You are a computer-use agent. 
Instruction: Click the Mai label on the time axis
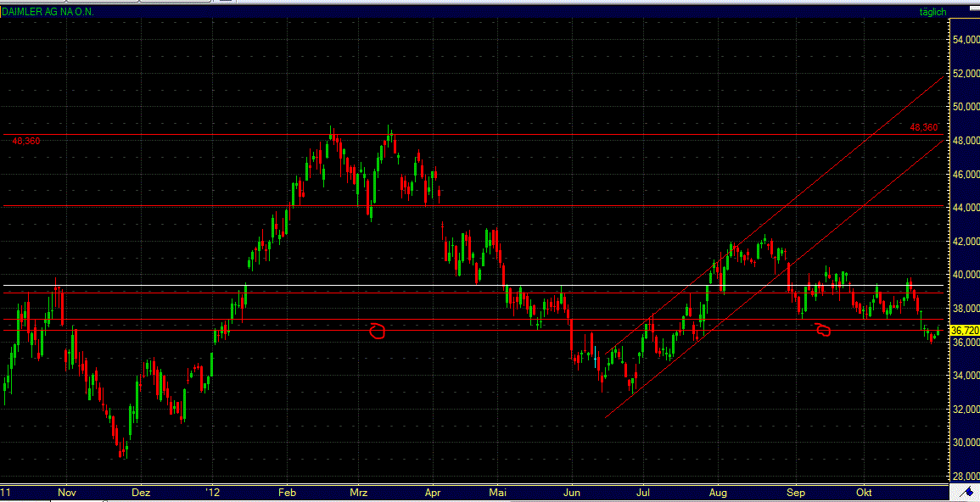498,492
